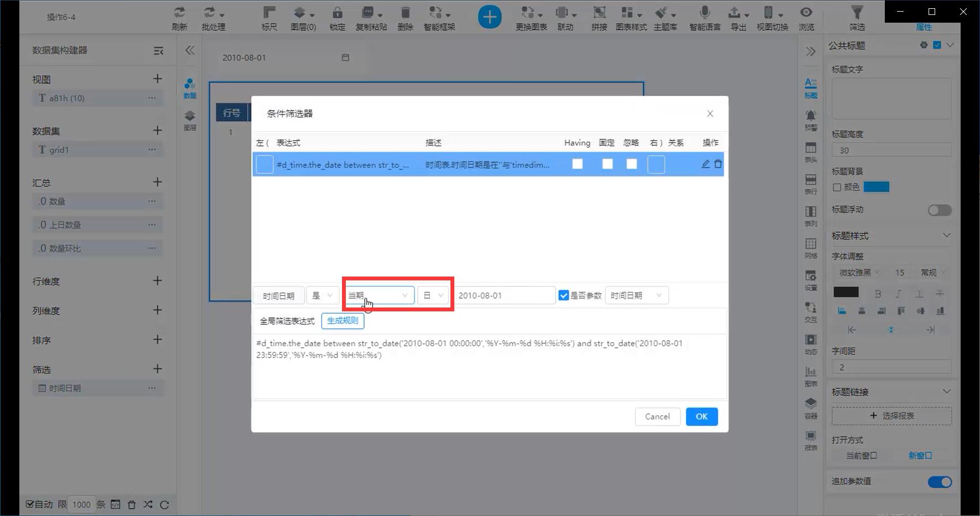Image resolution: width=980 pixels, height=516 pixels.
Task: Click the edit pencil icon in filter row
Action: pyautogui.click(x=706, y=164)
